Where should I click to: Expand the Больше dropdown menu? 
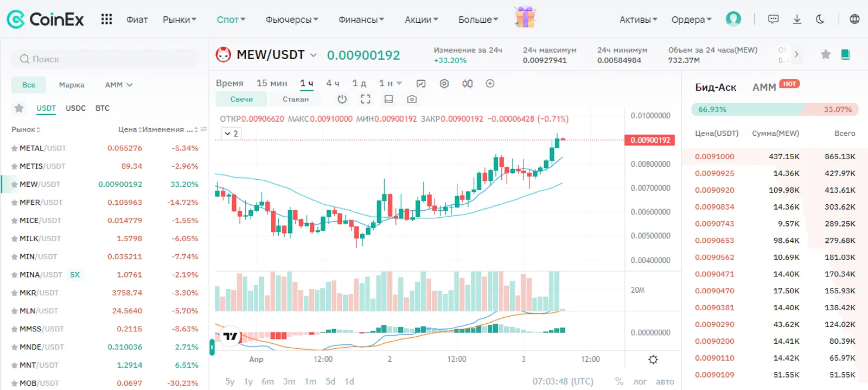478,20
